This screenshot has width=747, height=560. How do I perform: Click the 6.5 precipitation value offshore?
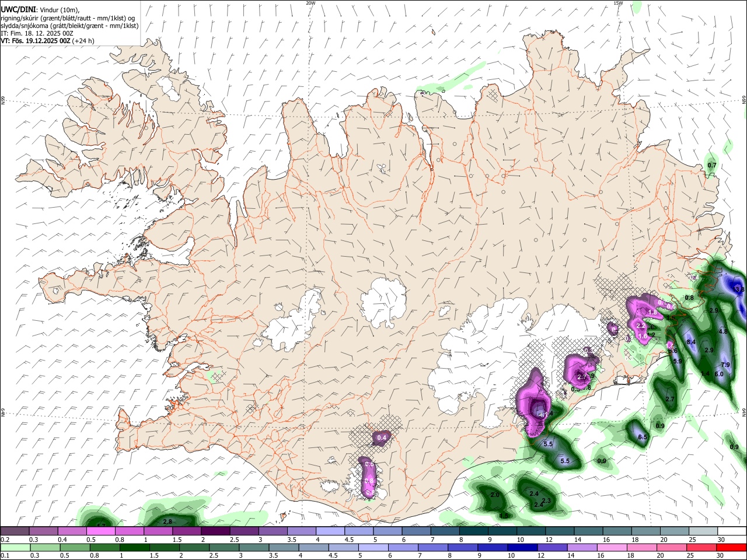(x=643, y=437)
